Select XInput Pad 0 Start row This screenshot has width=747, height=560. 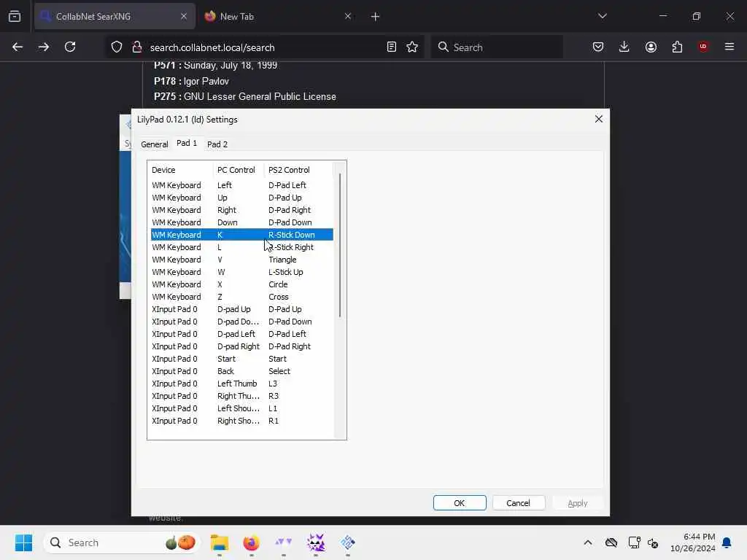point(242,359)
